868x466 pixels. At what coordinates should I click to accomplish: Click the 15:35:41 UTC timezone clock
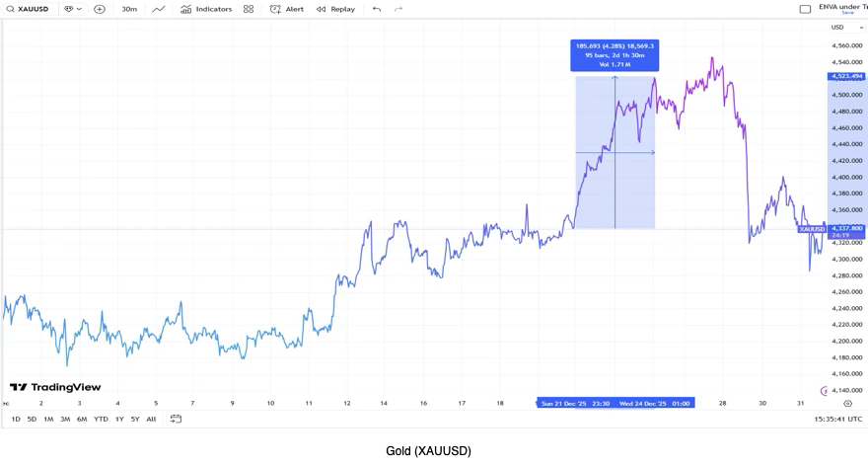(x=837, y=420)
